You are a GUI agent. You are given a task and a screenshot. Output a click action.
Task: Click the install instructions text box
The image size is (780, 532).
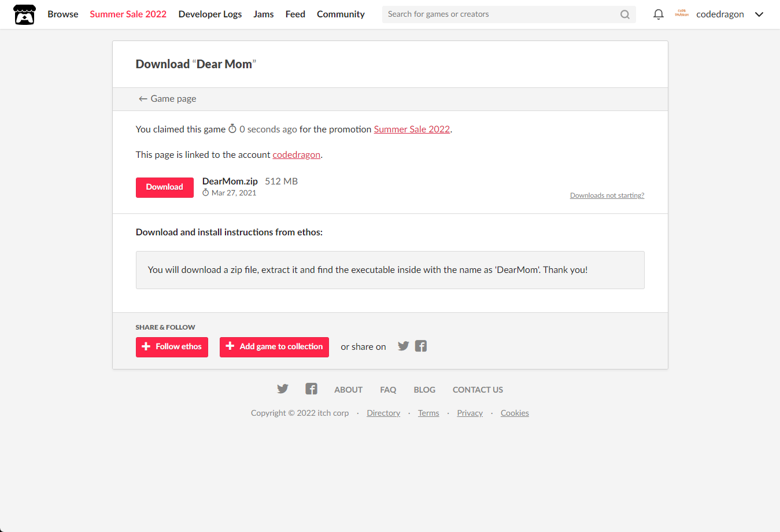click(390, 270)
